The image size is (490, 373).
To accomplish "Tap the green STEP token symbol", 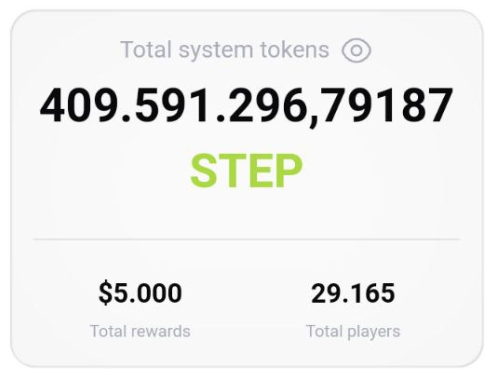I will click(246, 171).
